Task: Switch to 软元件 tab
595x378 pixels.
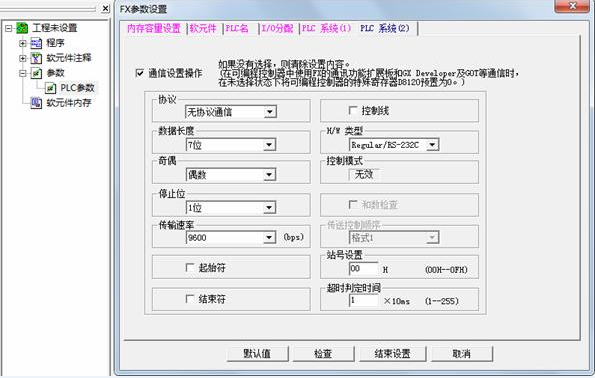Action: click(203, 28)
